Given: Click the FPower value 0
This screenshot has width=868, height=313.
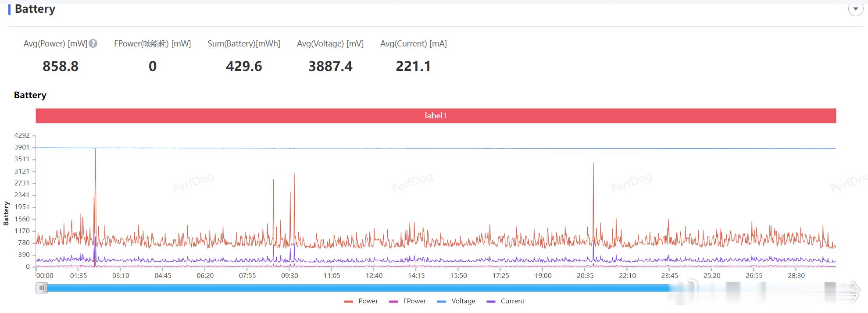Looking at the screenshot, I should [x=153, y=66].
